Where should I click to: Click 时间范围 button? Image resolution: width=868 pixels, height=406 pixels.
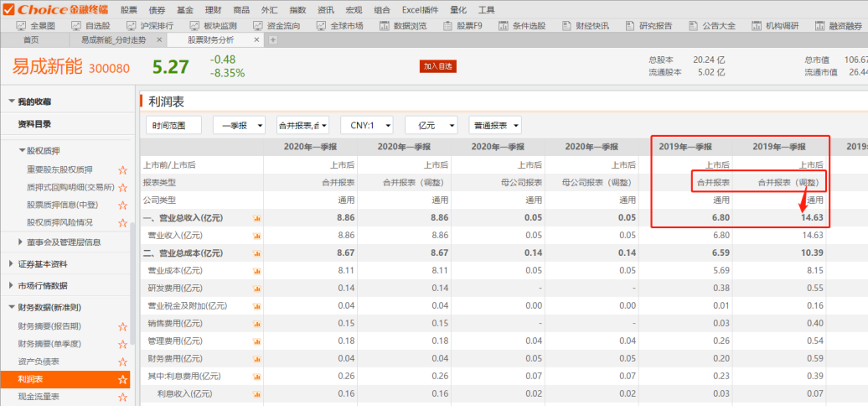tap(173, 126)
